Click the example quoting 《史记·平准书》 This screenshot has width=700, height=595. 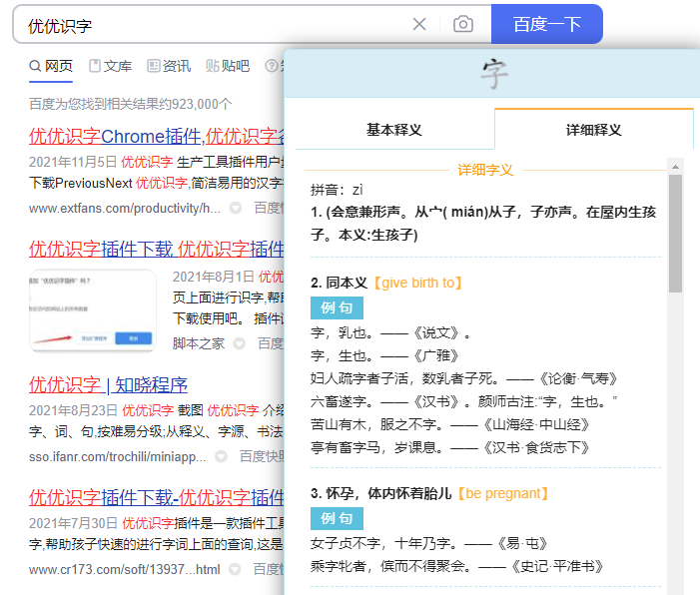pos(456,566)
